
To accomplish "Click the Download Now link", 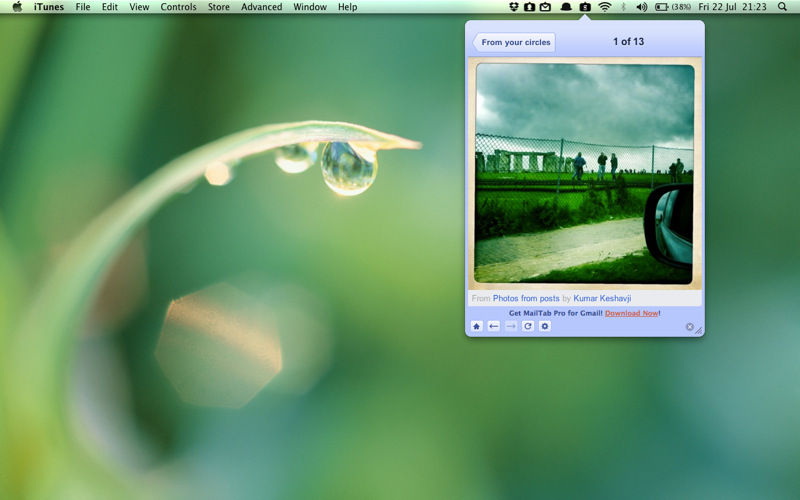I will tap(631, 313).
